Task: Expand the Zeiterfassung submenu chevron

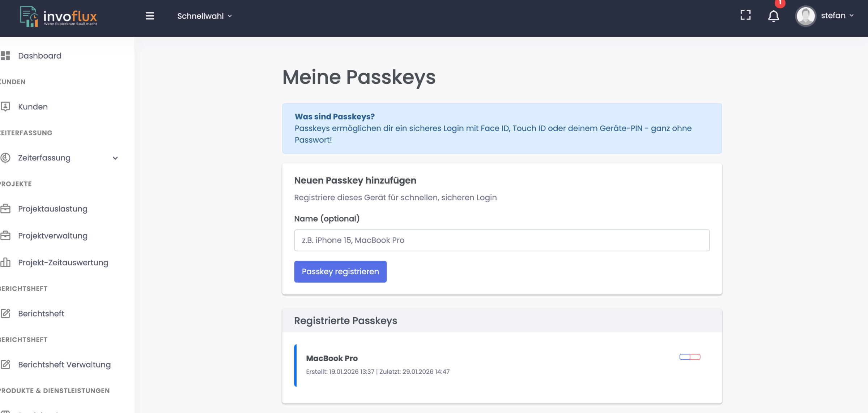Action: click(115, 158)
